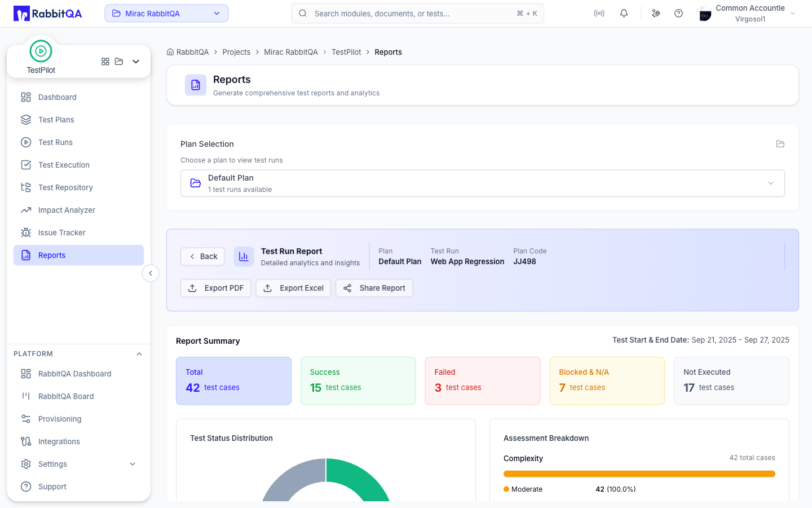Click folder icon in Plan Selection header
The image size is (812, 508).
(780, 144)
